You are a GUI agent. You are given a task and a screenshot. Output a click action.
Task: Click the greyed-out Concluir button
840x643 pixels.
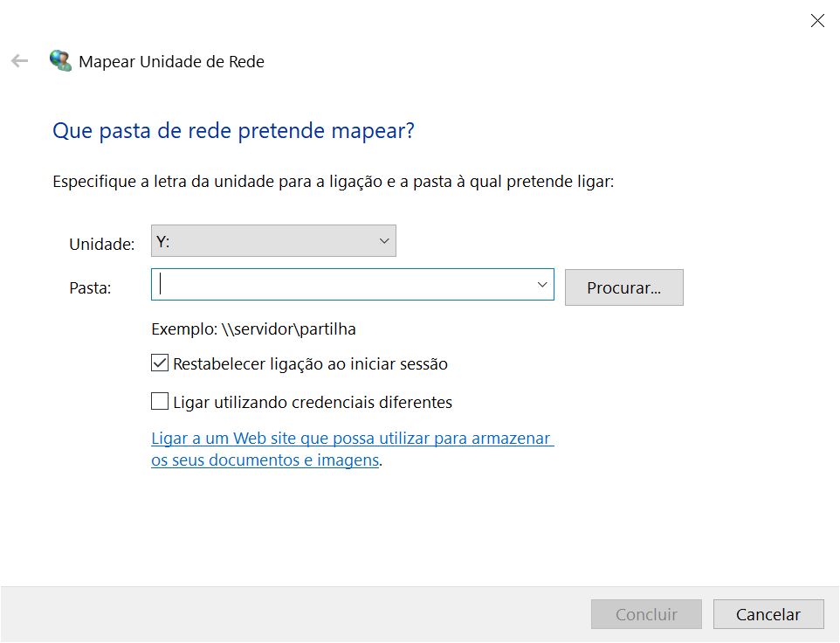(646, 614)
